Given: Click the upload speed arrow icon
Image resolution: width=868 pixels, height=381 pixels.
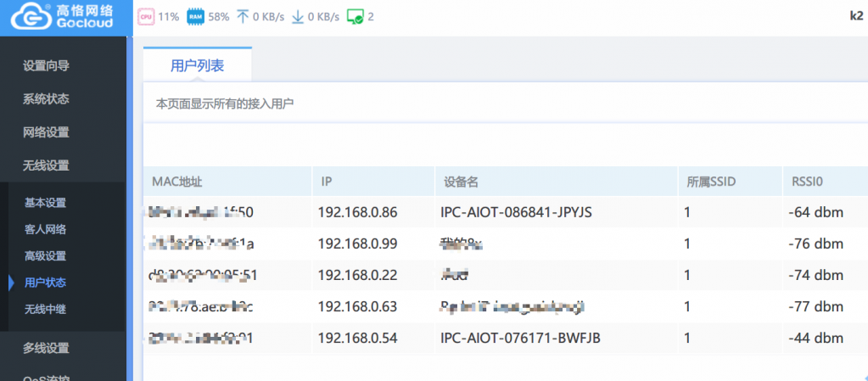Looking at the screenshot, I should pyautogui.click(x=243, y=16).
